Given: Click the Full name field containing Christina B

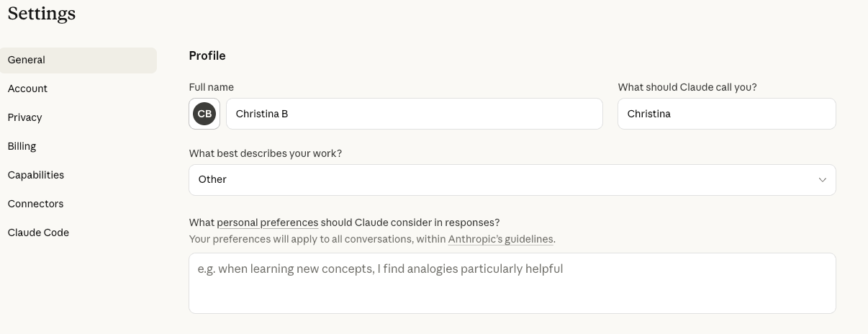Looking at the screenshot, I should point(414,114).
